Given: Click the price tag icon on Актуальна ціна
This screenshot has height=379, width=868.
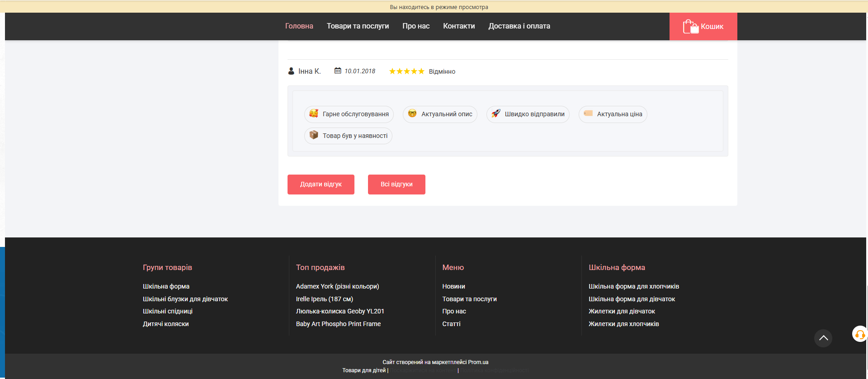Looking at the screenshot, I should point(588,114).
